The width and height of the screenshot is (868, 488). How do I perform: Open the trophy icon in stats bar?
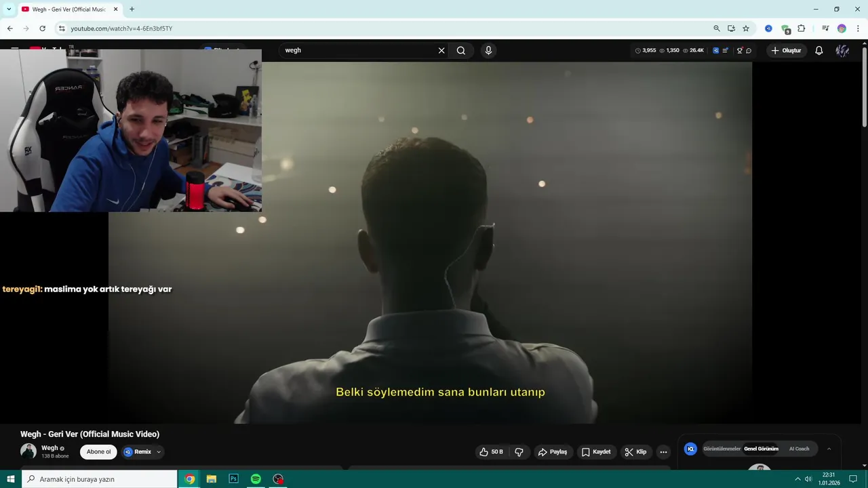pyautogui.click(x=740, y=50)
